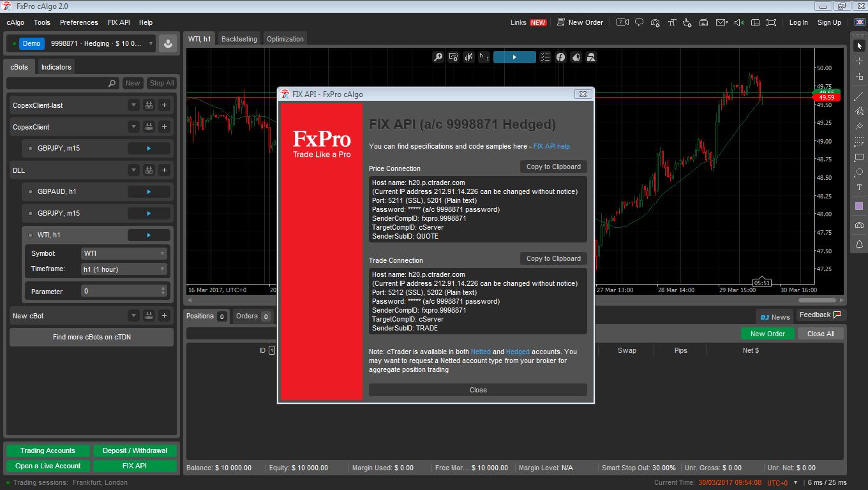
Task: Add instance to DLL cBot
Action: pyautogui.click(x=164, y=170)
